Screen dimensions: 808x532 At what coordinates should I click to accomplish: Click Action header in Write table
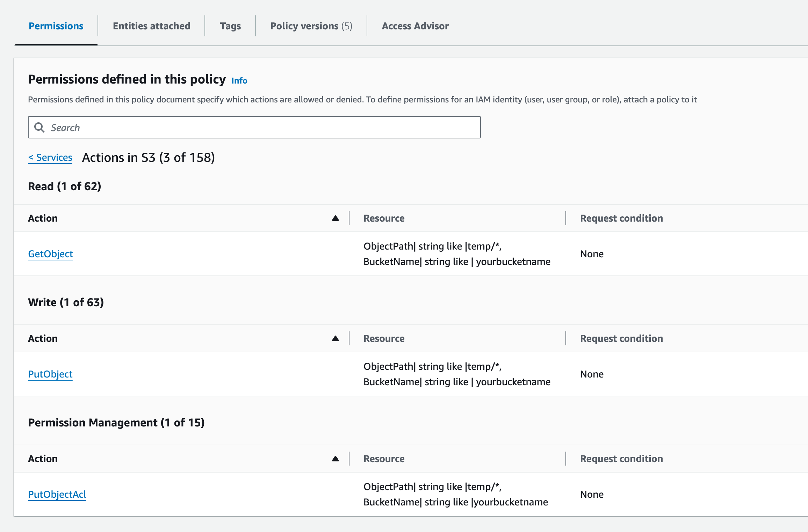(43, 339)
